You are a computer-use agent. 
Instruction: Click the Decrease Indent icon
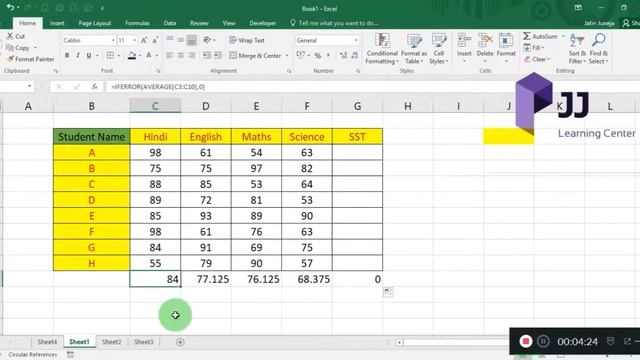tap(207, 55)
